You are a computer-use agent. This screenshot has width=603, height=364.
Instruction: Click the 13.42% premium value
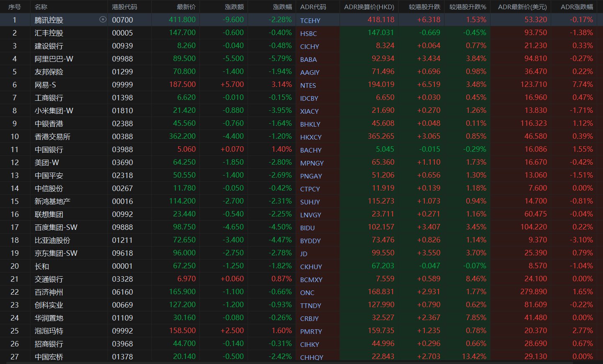click(x=474, y=356)
